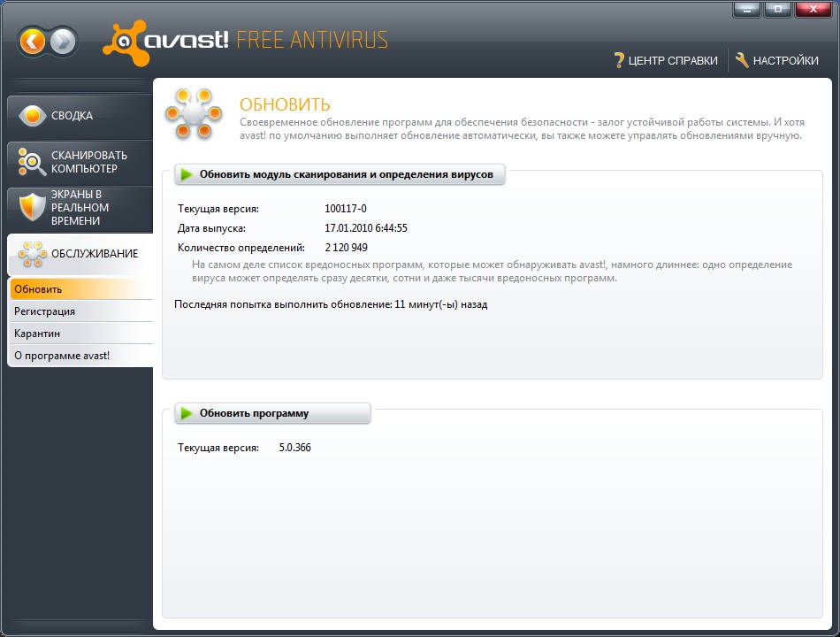Click Обновить модуль сканирования и определения вирусов

[x=340, y=174]
